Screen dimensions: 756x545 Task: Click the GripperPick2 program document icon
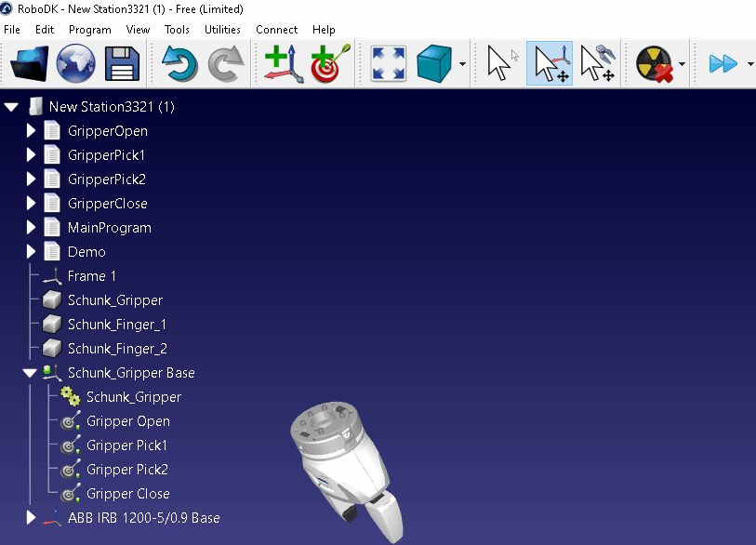[x=52, y=179]
